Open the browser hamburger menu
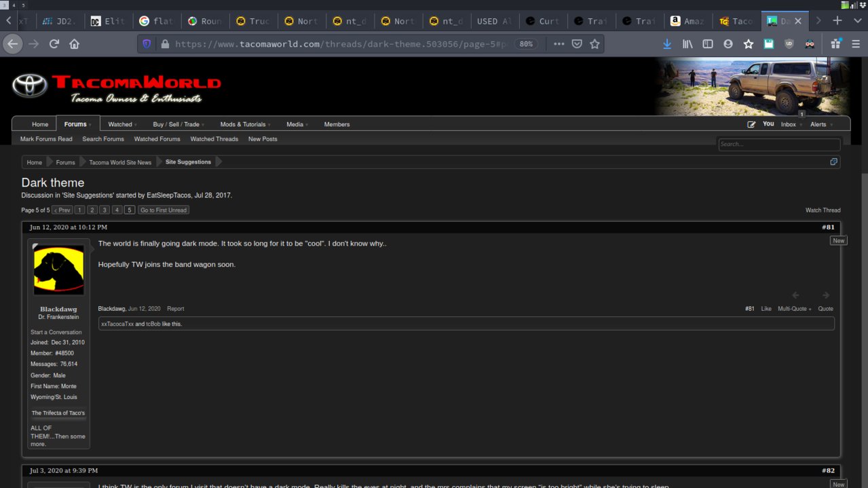Viewport: 868px width, 488px height. point(855,44)
